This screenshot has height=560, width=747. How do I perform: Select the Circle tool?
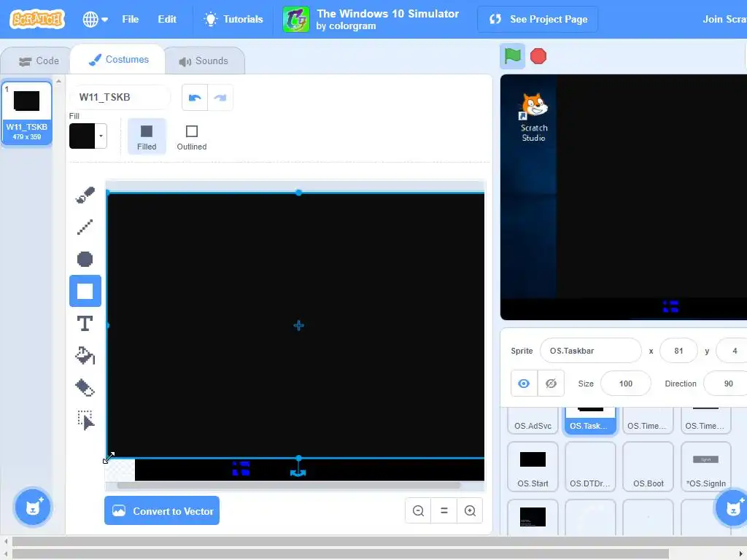click(x=85, y=259)
